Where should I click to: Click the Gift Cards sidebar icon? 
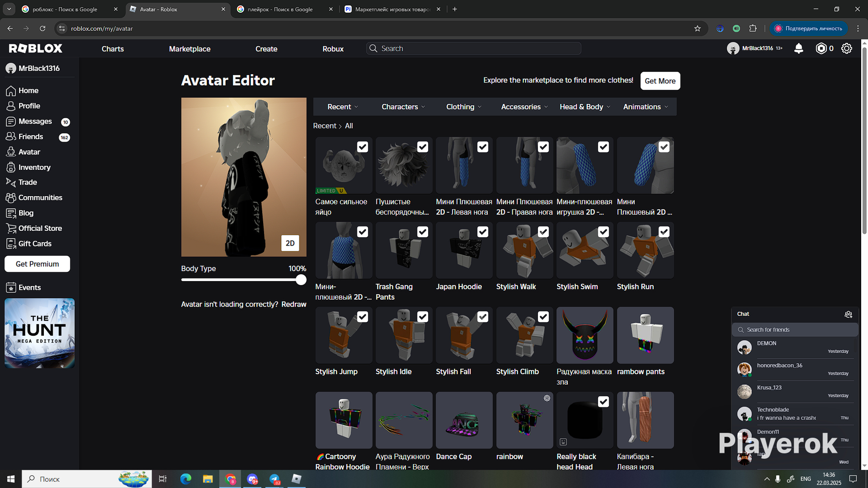tap(11, 244)
